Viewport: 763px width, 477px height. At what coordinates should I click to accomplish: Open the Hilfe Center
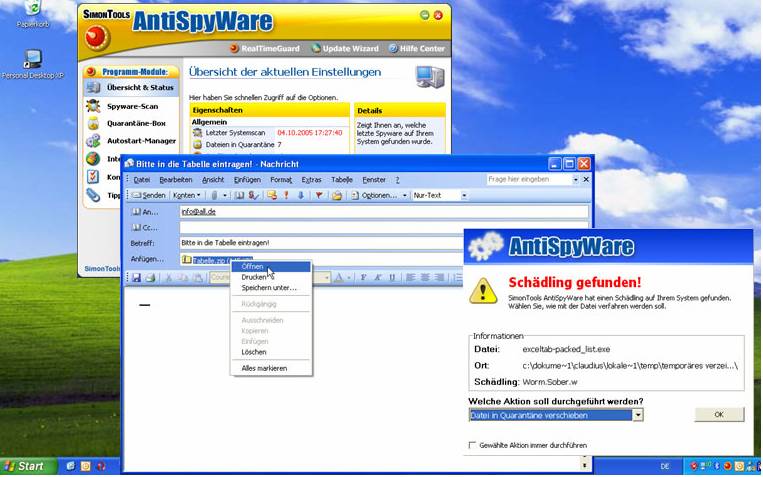click(417, 48)
